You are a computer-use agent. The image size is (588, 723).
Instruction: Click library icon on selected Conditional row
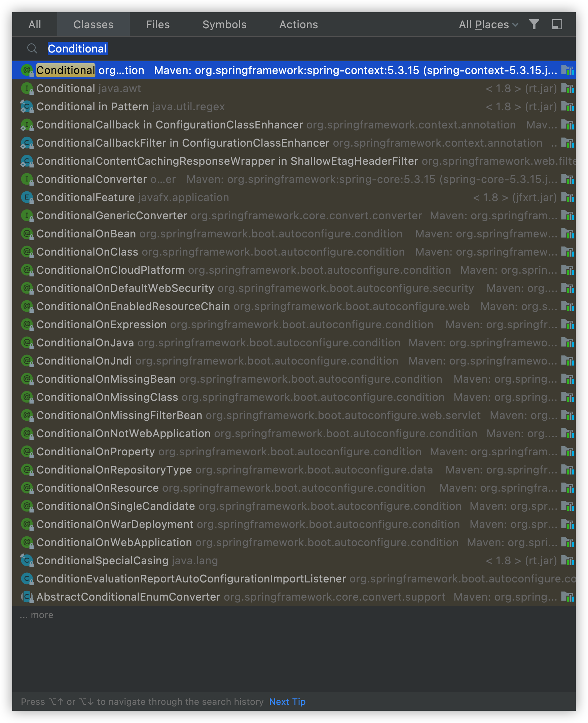point(567,70)
